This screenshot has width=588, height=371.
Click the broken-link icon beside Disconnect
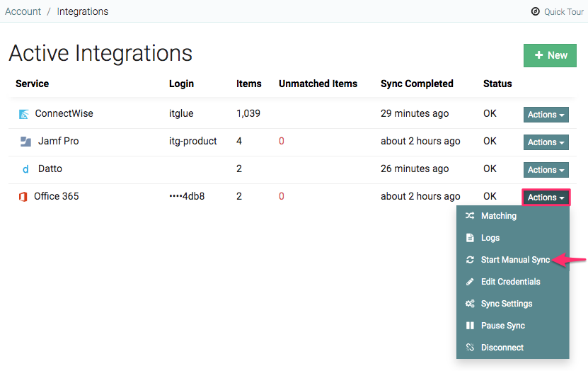click(x=470, y=348)
